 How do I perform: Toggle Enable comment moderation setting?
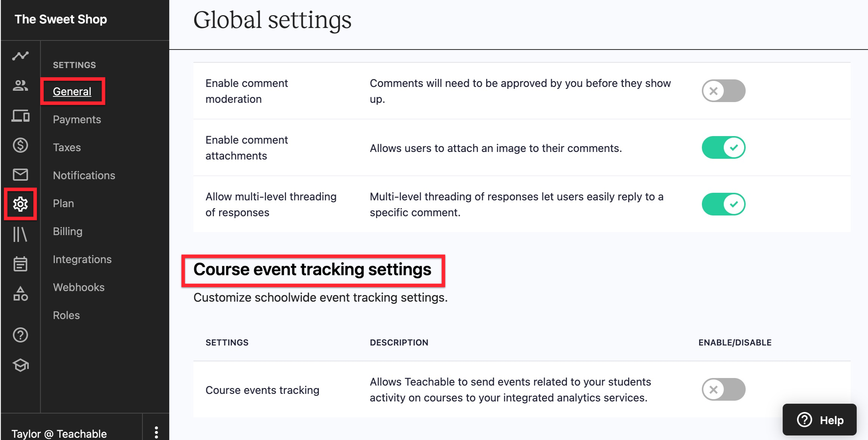coord(723,91)
